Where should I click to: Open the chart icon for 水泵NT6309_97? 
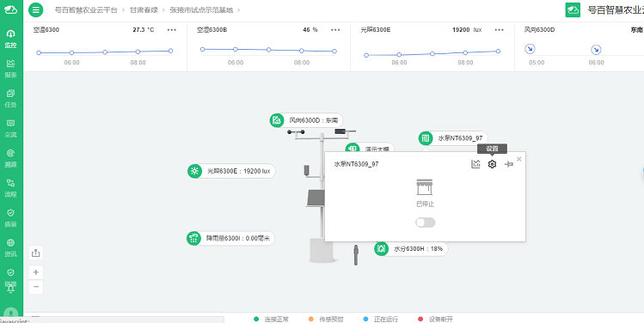click(x=475, y=164)
